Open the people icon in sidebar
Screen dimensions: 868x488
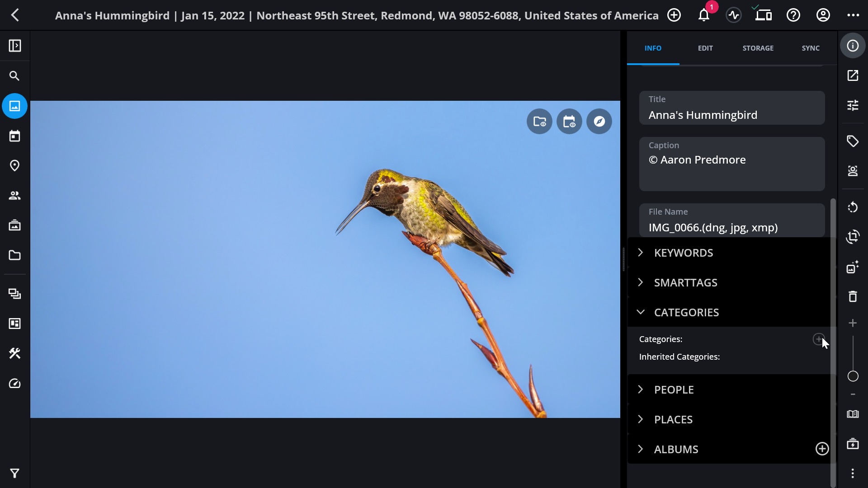click(15, 196)
